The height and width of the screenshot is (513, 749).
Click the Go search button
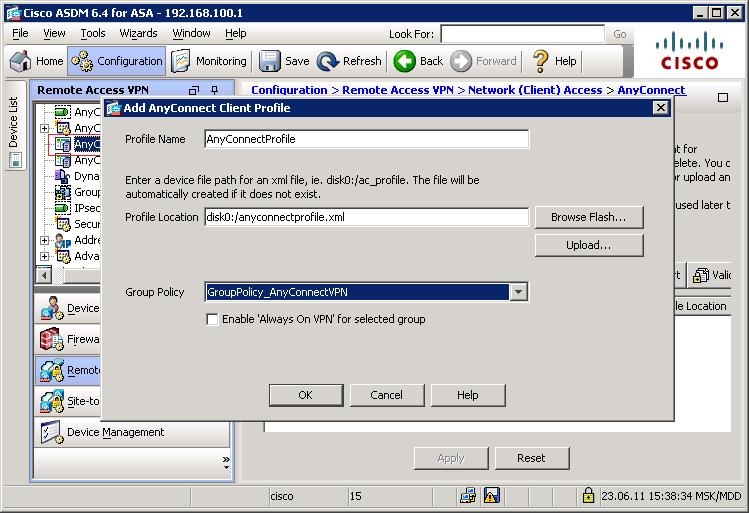click(620, 34)
